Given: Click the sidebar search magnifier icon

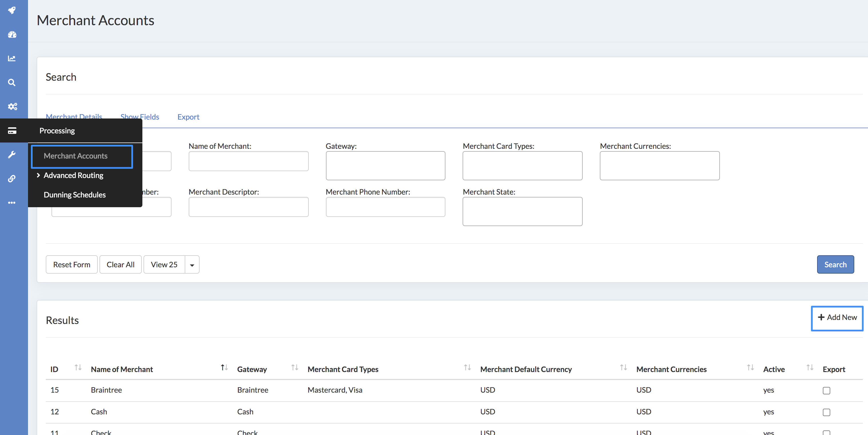Looking at the screenshot, I should (12, 82).
